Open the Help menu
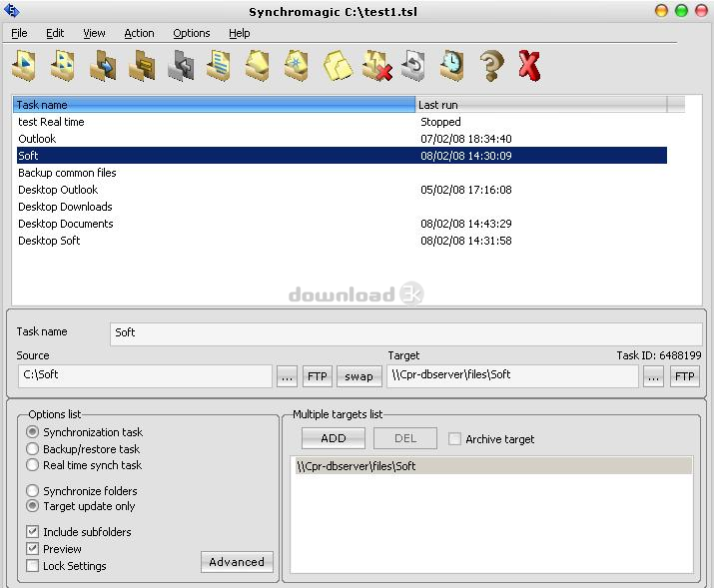This screenshot has height=588, width=714. (x=239, y=33)
